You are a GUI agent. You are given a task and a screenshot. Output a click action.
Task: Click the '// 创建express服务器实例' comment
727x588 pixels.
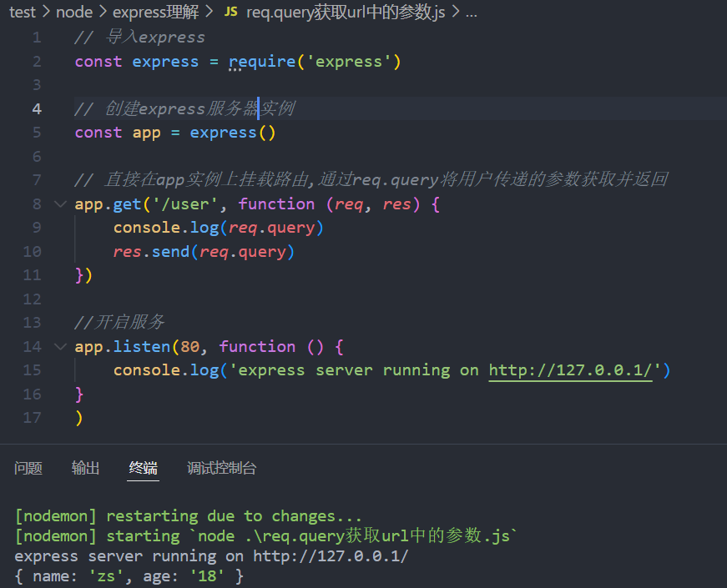point(184,109)
